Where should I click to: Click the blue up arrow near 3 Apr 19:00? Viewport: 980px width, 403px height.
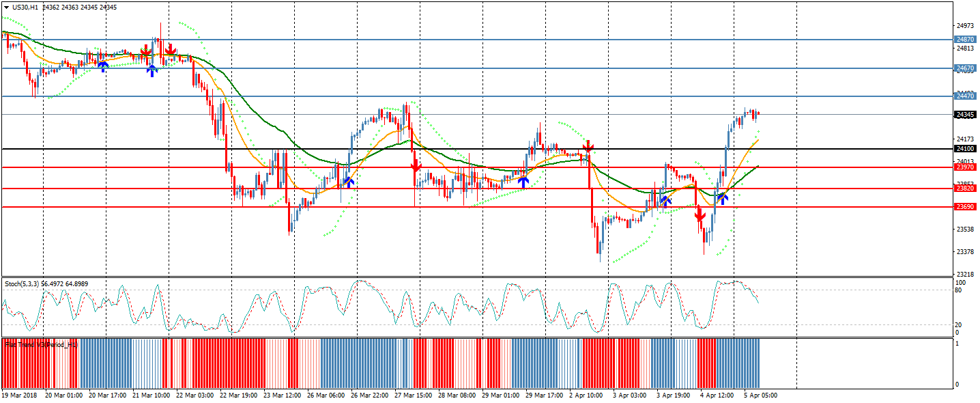point(665,201)
